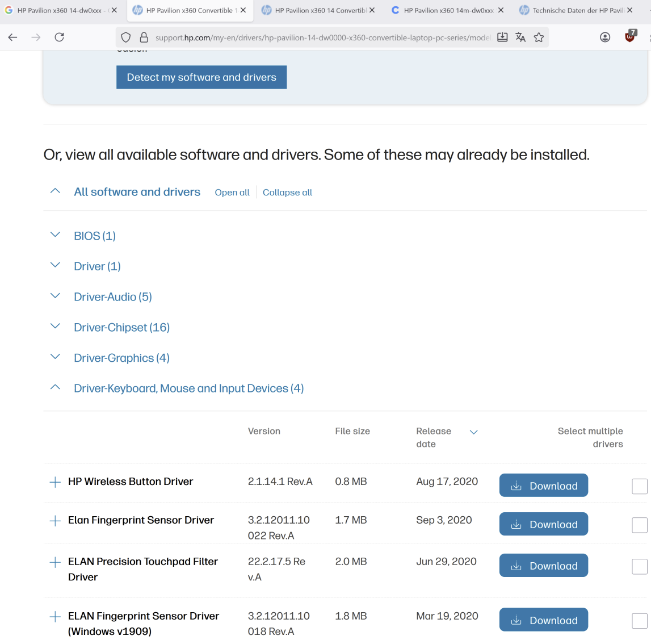Select checkbox for HP Wireless Button Driver

(640, 486)
